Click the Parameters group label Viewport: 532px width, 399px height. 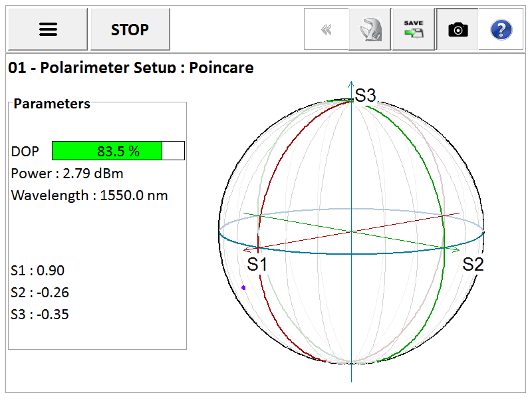pyautogui.click(x=52, y=104)
